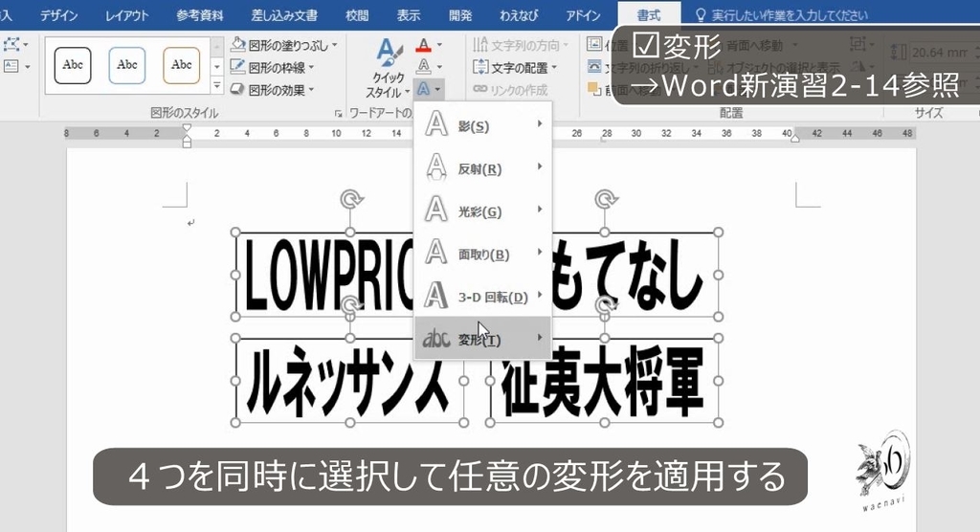Select the 書式 (Format) ribbon tab
This screenshot has width=980, height=532.
648,15
